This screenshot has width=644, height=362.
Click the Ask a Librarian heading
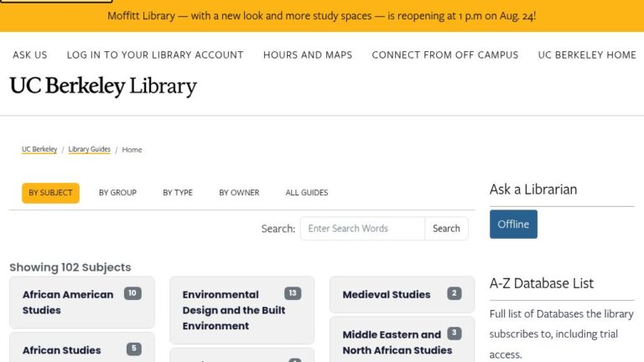[533, 189]
